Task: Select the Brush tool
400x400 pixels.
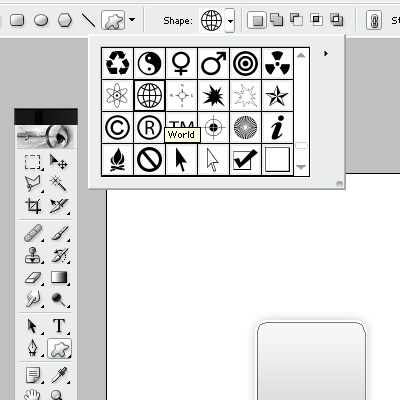Action: click(x=59, y=233)
